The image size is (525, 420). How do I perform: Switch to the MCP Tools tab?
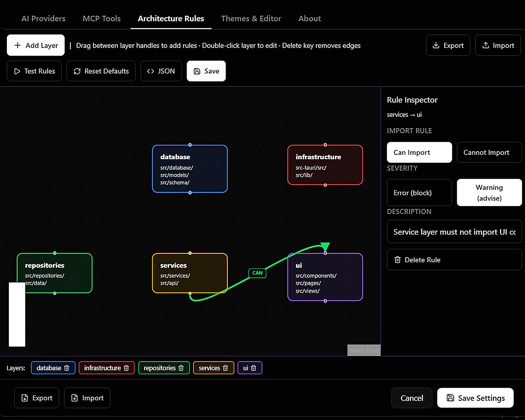[x=102, y=18]
